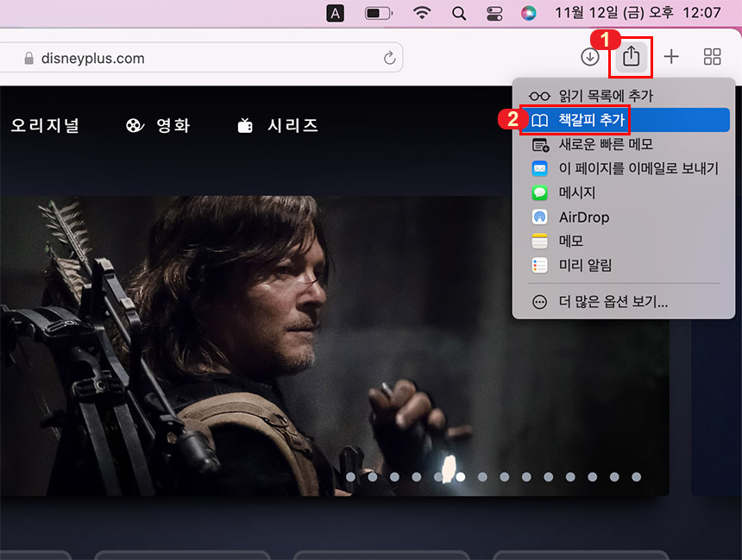The width and height of the screenshot is (742, 560).
Task: Open 시리즈 series section
Action: 292,125
